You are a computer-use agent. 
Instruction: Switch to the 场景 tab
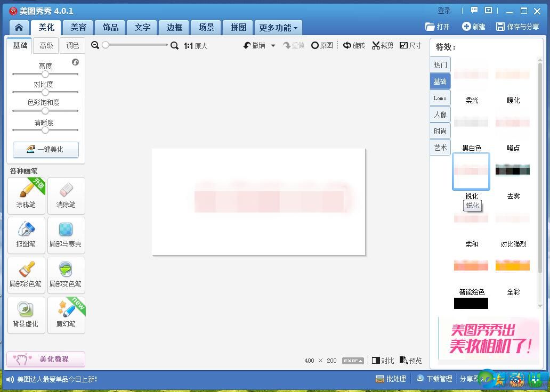(x=206, y=27)
